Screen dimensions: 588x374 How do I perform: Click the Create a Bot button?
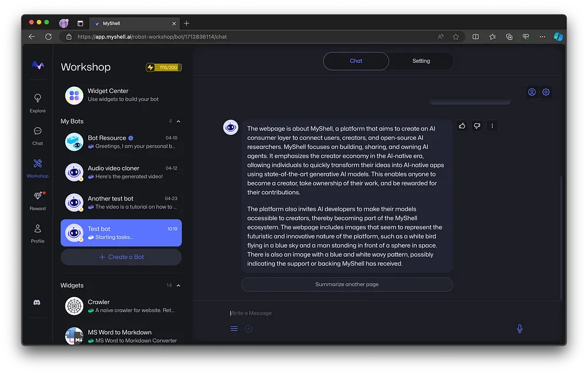click(x=121, y=257)
